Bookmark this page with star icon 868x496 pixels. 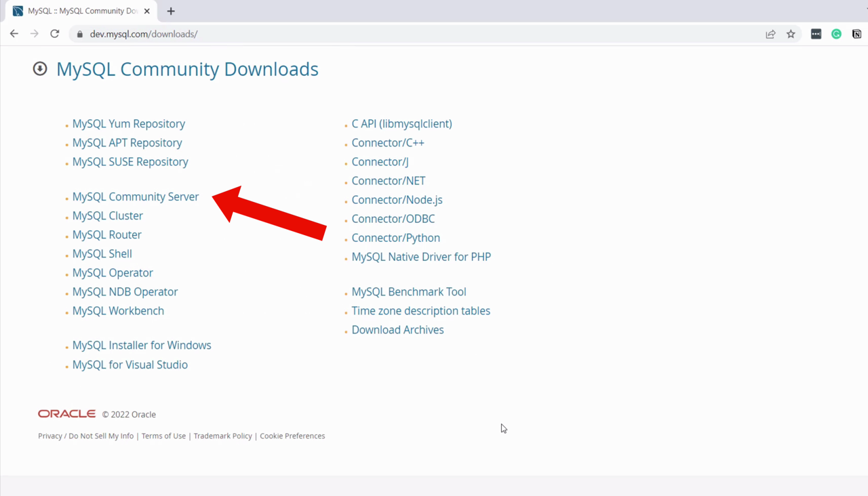coord(791,34)
